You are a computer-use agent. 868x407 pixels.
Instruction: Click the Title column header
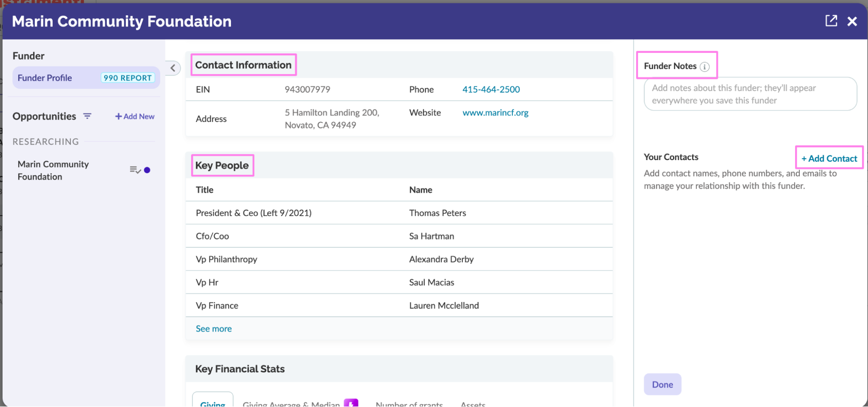tap(205, 190)
